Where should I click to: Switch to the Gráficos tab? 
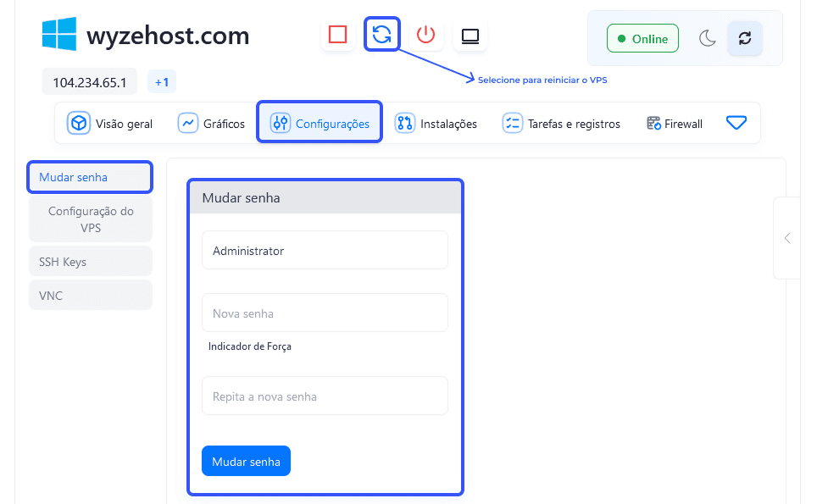tap(210, 124)
